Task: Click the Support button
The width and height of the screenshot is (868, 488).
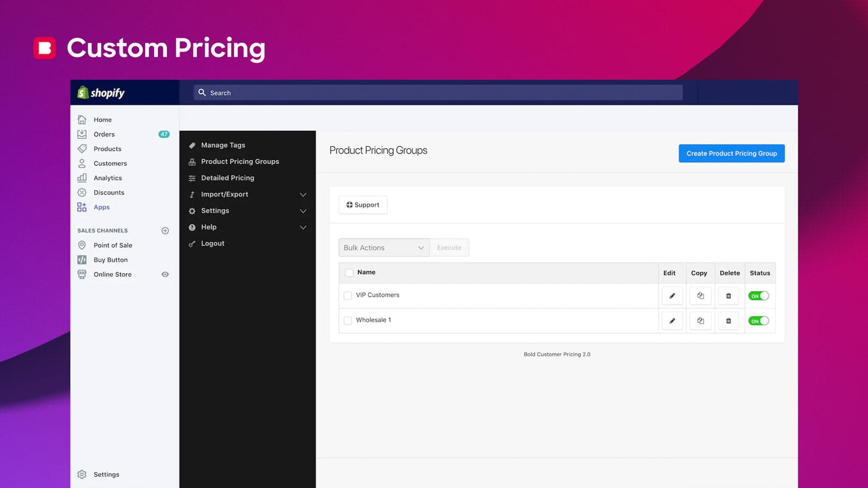Action: 363,204
